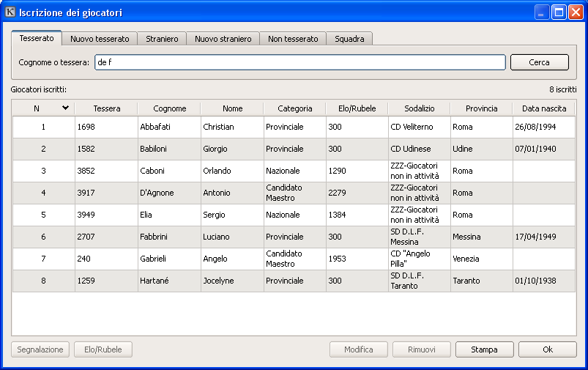Image resolution: width=588 pixels, height=370 pixels.
Task: Open the Non tesserato tab
Action: (293, 39)
